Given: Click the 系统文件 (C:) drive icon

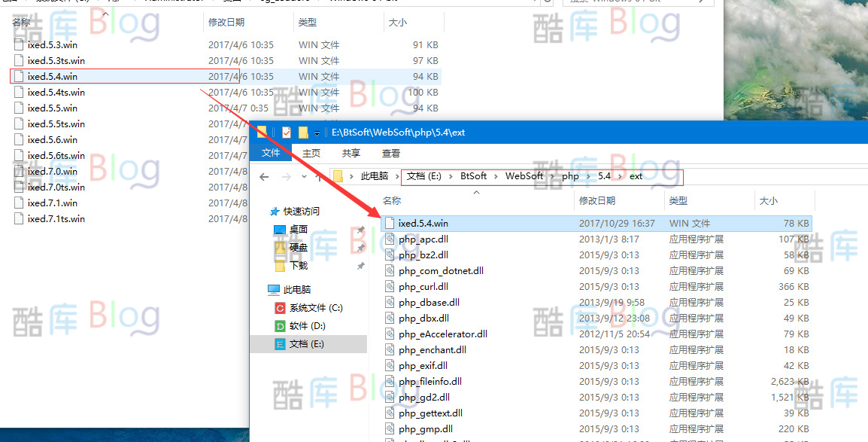Looking at the screenshot, I should click(280, 308).
